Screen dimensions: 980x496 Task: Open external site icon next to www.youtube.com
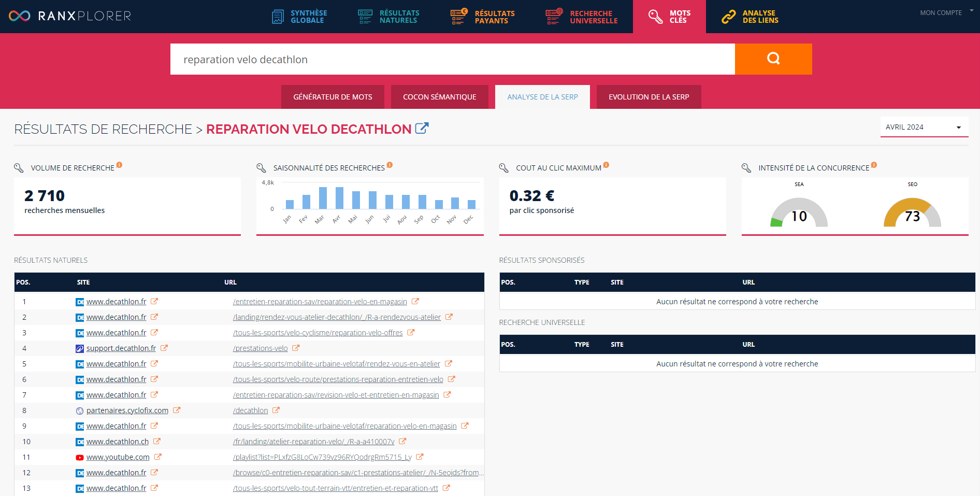click(x=158, y=457)
